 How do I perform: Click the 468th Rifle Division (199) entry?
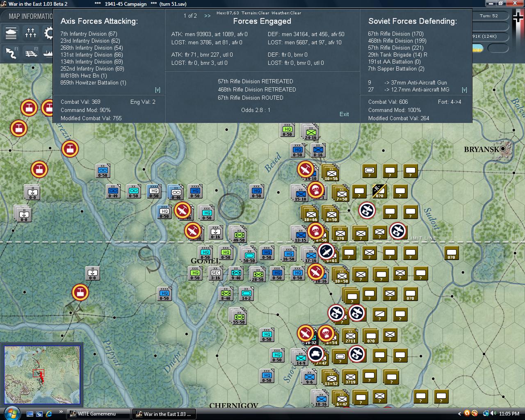[397, 41]
